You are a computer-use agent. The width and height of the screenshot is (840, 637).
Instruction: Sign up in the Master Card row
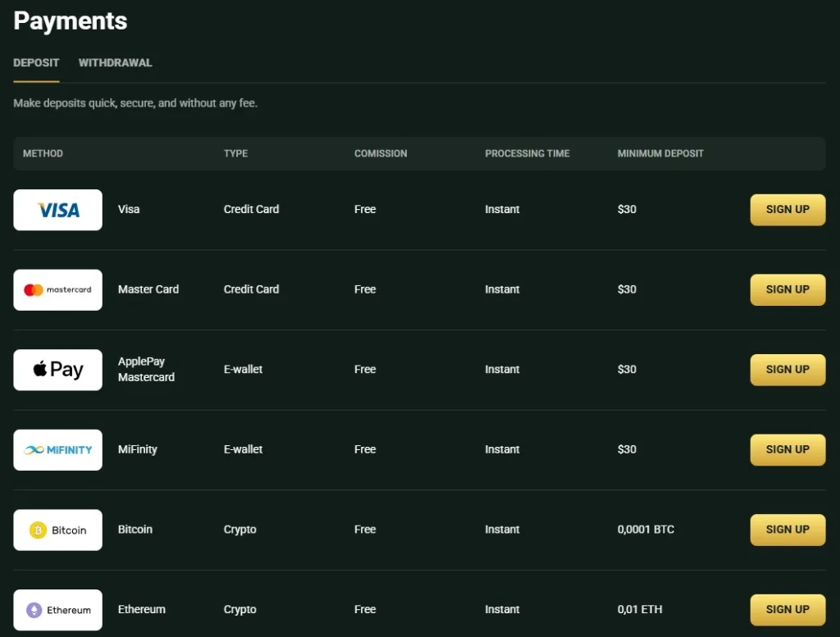tap(787, 289)
